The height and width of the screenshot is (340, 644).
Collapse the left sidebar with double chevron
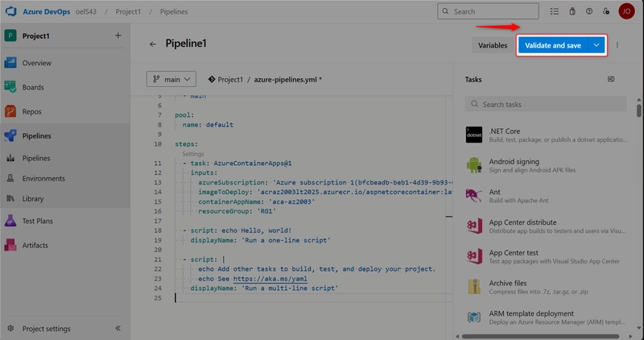pos(118,329)
